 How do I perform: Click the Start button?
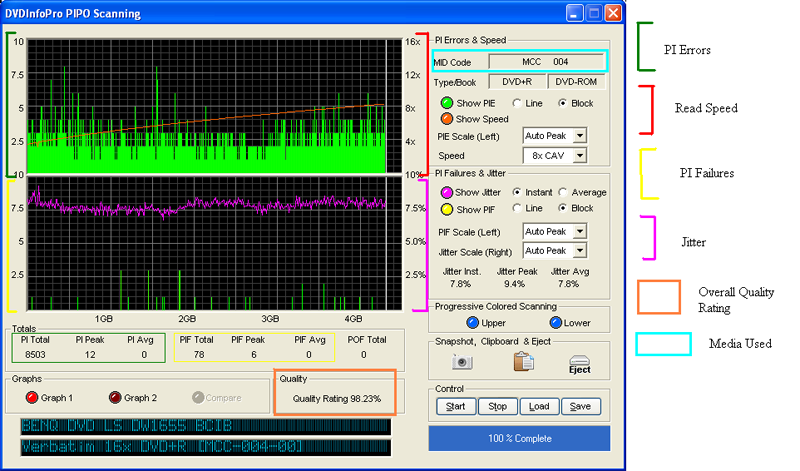(x=456, y=406)
